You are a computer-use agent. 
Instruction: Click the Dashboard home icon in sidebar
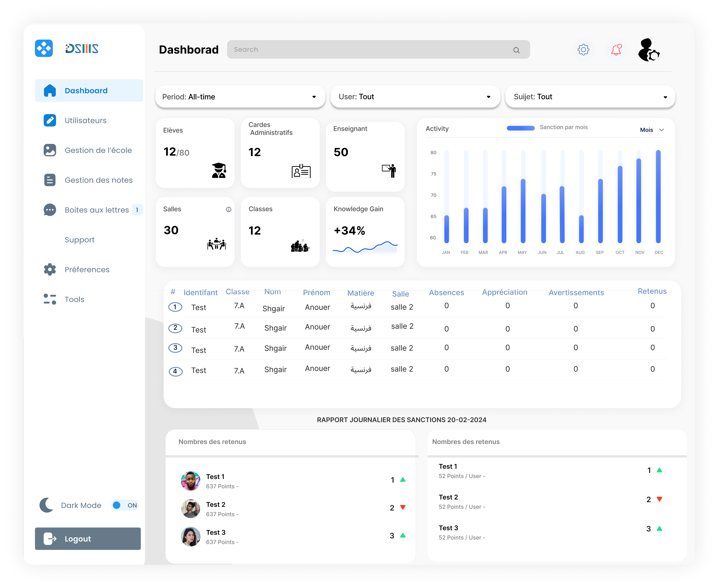(x=50, y=90)
